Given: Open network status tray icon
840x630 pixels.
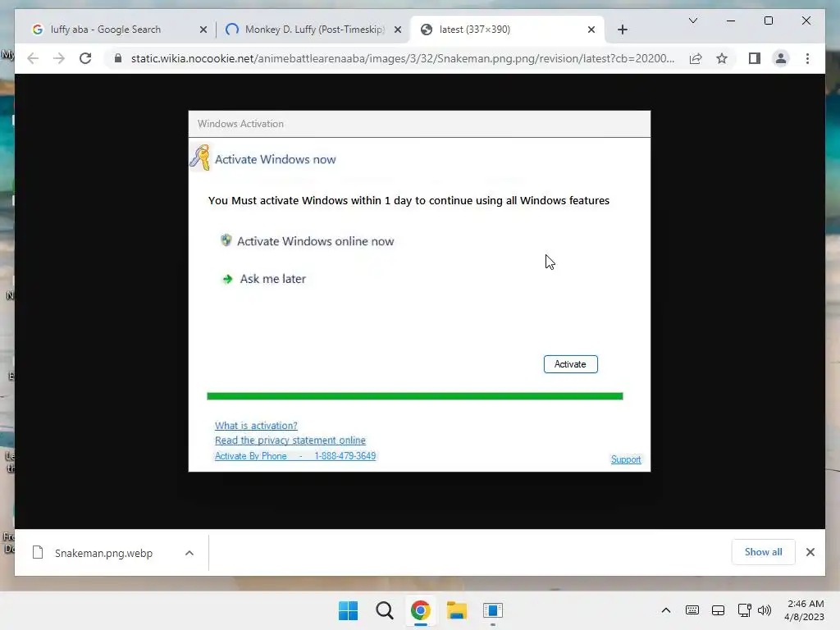Looking at the screenshot, I should tap(744, 610).
